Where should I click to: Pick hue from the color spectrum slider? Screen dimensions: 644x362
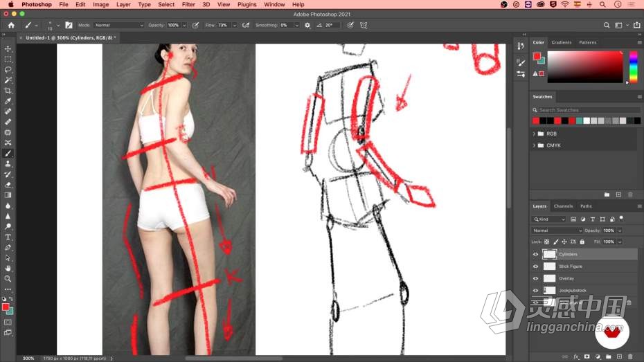(634, 67)
